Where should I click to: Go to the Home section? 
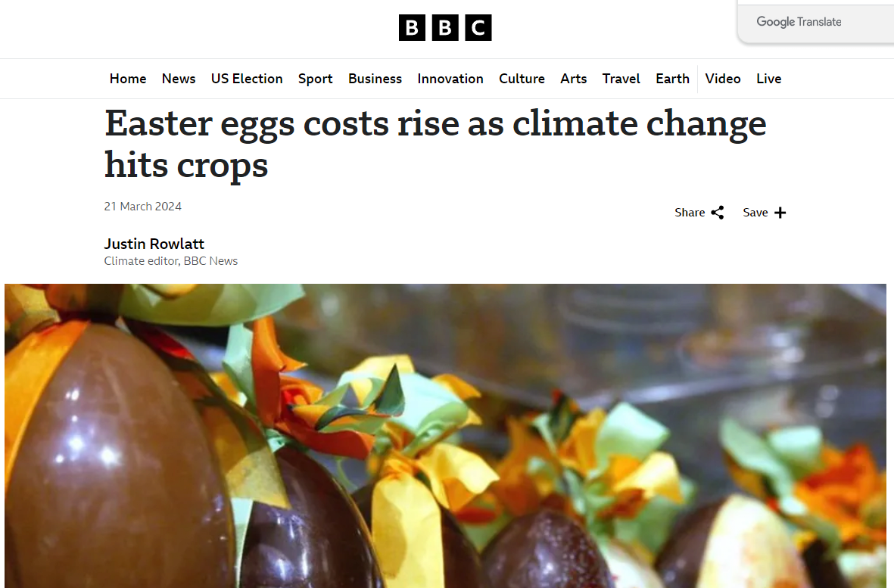(128, 79)
